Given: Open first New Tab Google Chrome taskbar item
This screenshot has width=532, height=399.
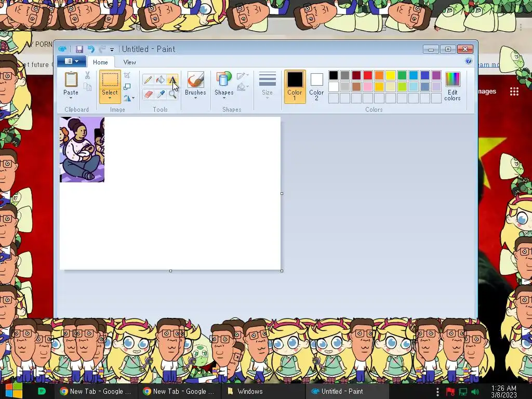Looking at the screenshot, I should [x=96, y=391].
